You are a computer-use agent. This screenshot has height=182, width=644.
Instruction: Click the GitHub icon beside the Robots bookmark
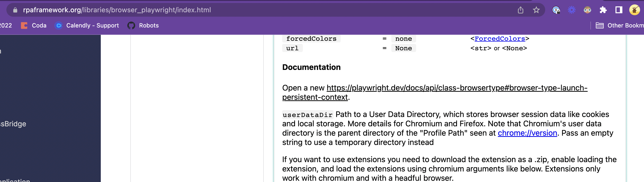[132, 25]
